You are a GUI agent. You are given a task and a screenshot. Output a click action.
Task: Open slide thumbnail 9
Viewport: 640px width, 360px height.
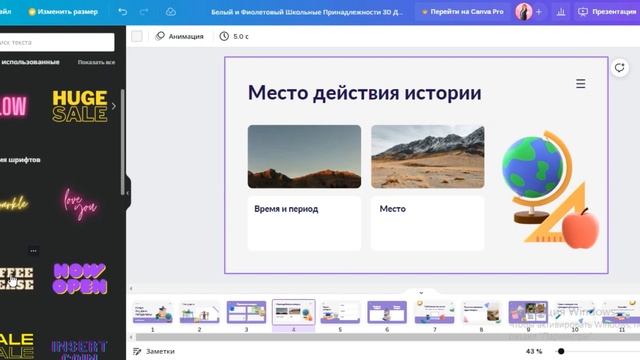pos(528,312)
